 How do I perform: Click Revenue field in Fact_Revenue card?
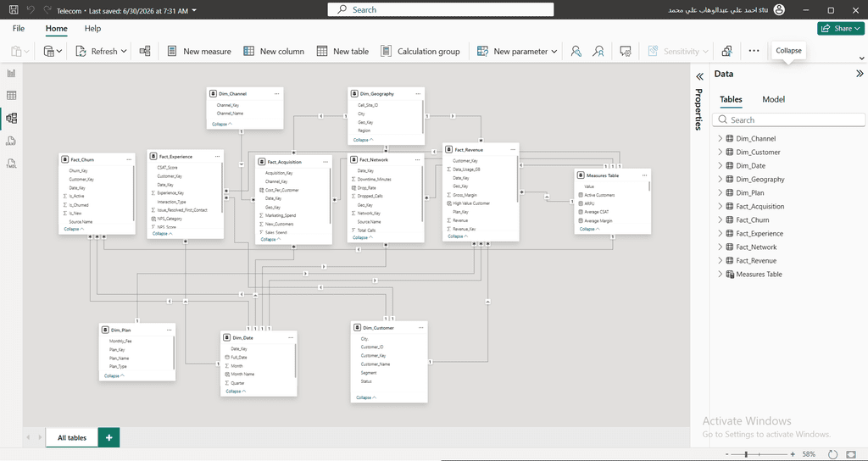460,220
